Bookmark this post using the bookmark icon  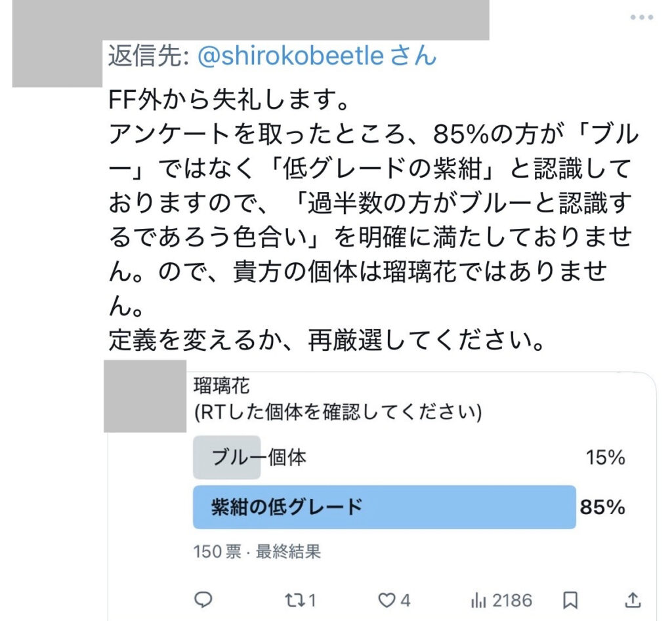(571, 599)
